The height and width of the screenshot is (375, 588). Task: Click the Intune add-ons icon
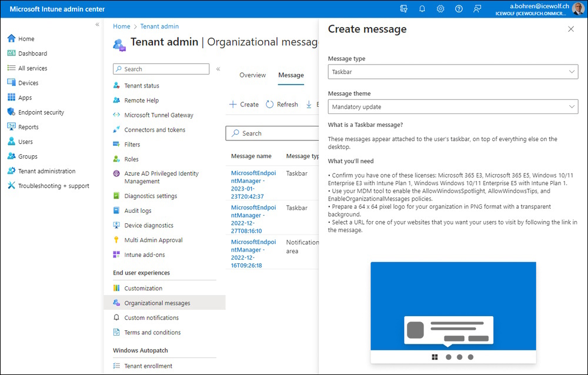[116, 255]
